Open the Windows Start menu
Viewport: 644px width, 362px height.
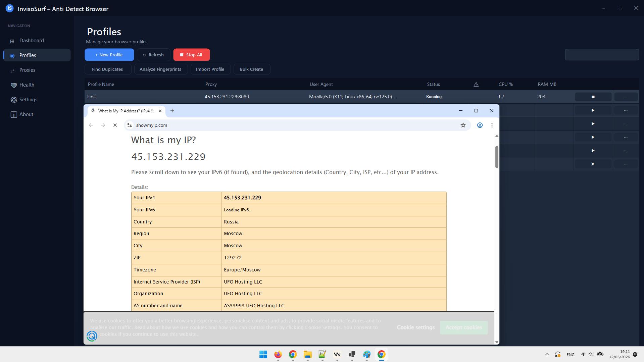pyautogui.click(x=263, y=354)
